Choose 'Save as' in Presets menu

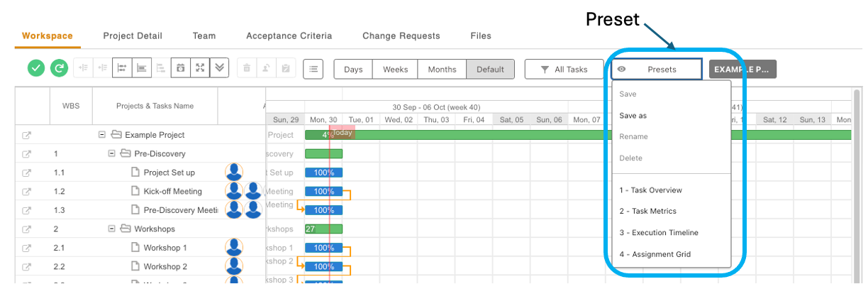point(633,116)
